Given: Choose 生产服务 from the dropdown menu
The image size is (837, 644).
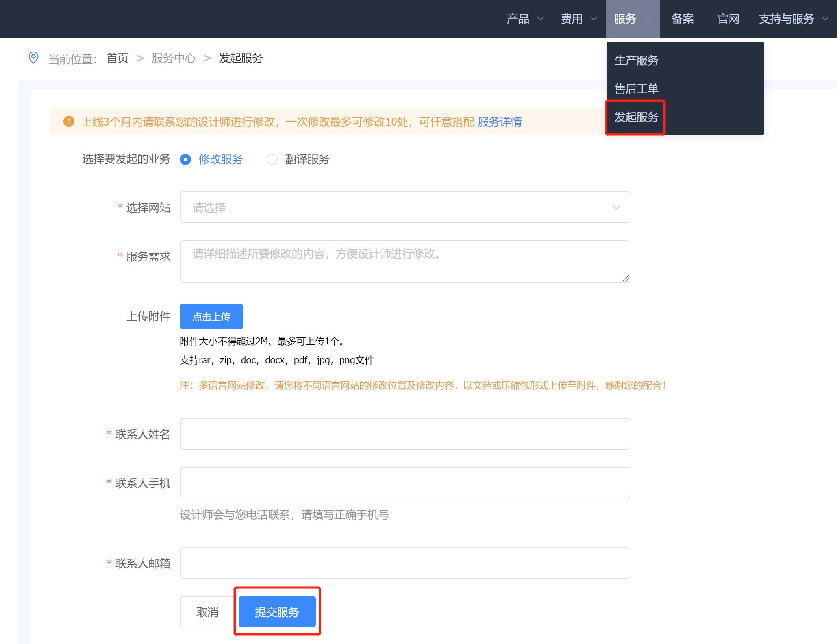Looking at the screenshot, I should [x=636, y=60].
